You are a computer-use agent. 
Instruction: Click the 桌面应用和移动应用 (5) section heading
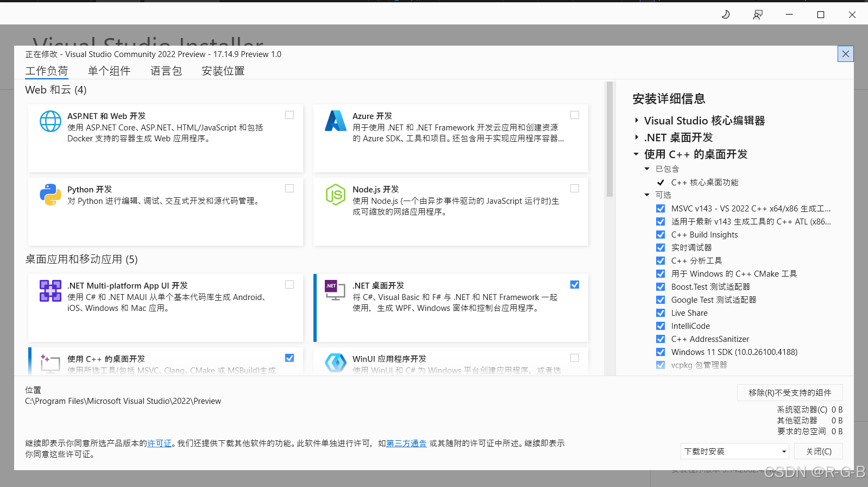coord(81,259)
